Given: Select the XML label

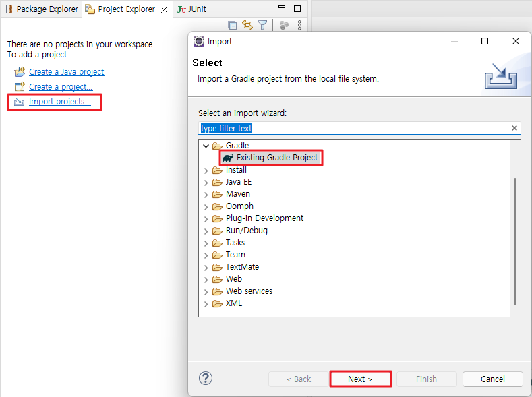Looking at the screenshot, I should 234,303.
